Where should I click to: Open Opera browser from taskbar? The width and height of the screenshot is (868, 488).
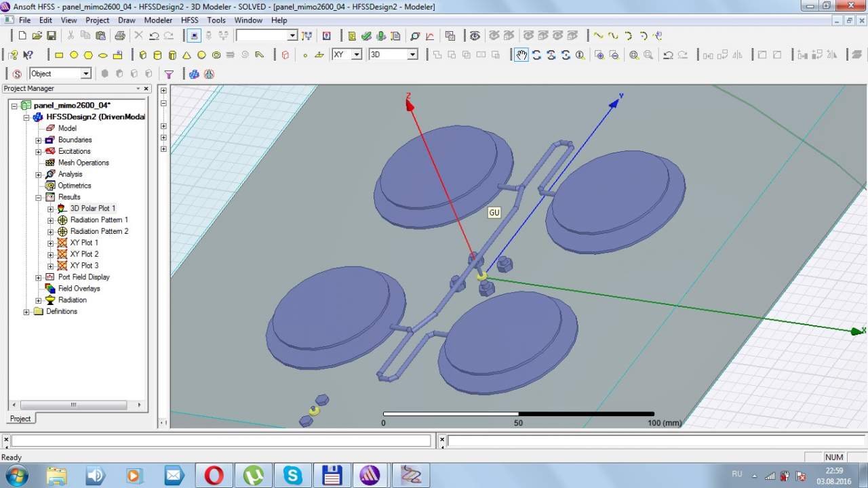pos(214,475)
